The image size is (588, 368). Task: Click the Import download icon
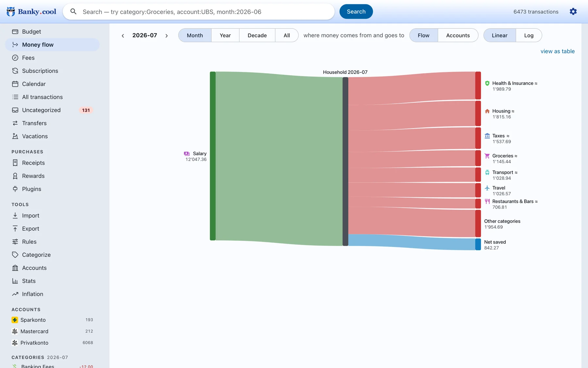point(15,215)
